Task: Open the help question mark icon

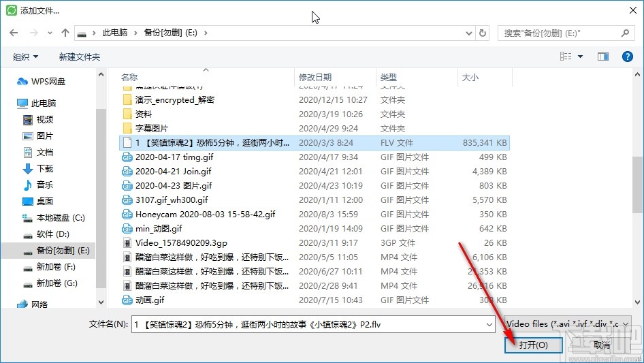Action: 628,57
